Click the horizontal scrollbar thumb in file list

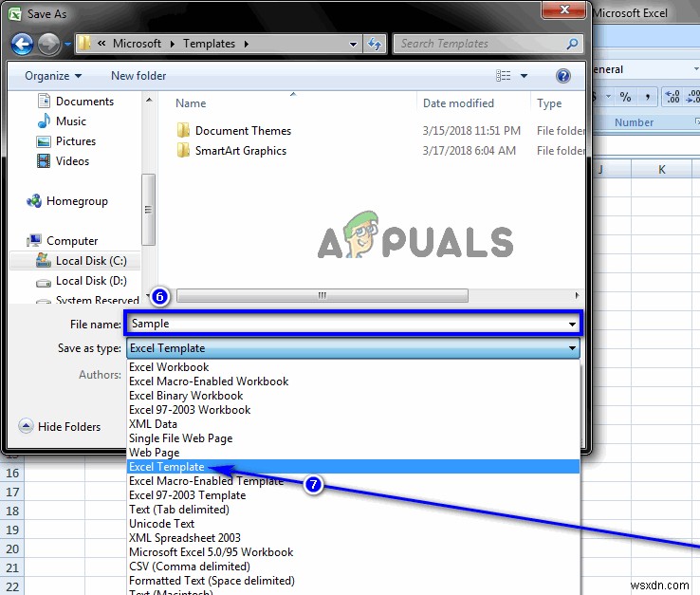322,295
